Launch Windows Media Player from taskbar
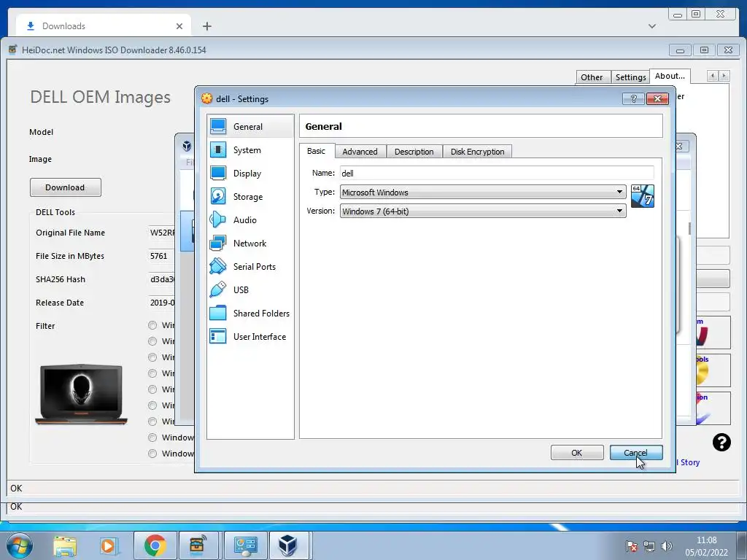Screen dimensions: 747x560 (108, 545)
